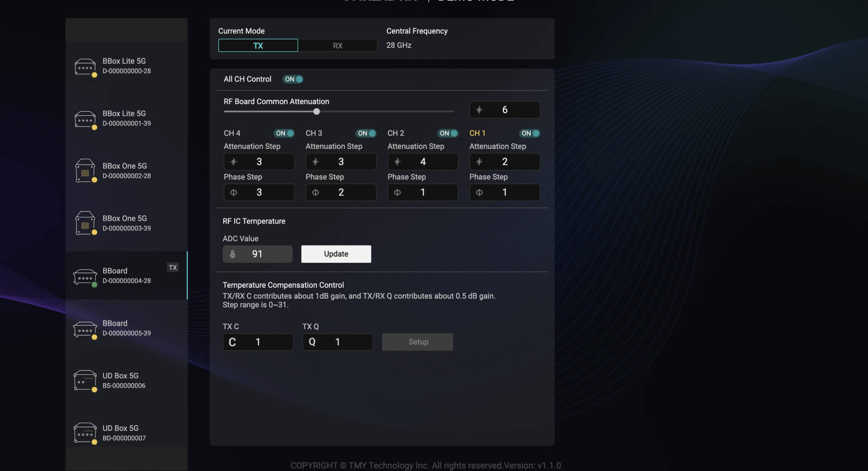868x471 pixels.
Task: Click BBox One 5G D-000000002-28 device icon
Action: coord(85,171)
